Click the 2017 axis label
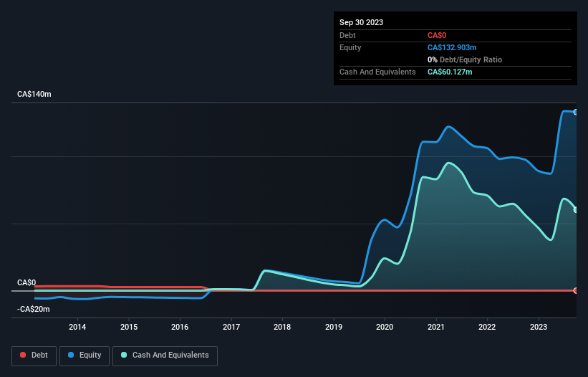 (231, 327)
